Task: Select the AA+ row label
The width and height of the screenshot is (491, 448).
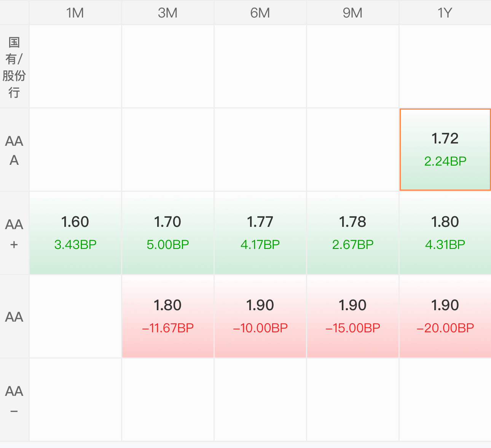Action: tap(14, 233)
